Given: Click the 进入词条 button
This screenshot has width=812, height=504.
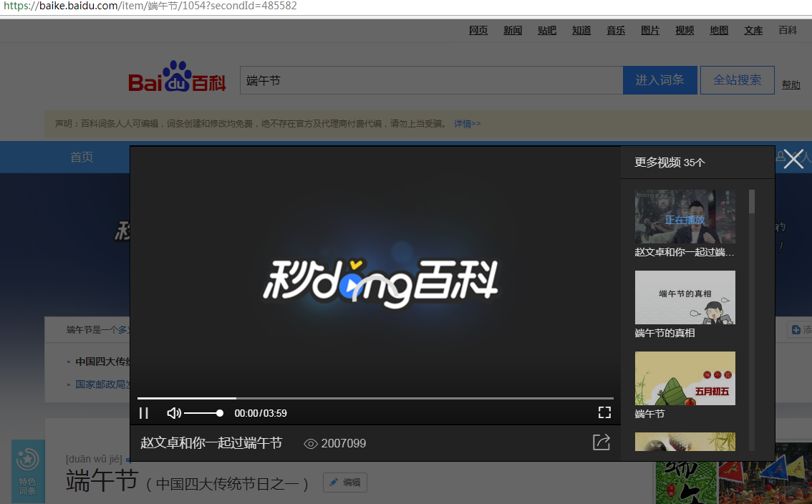Looking at the screenshot, I should click(x=659, y=80).
